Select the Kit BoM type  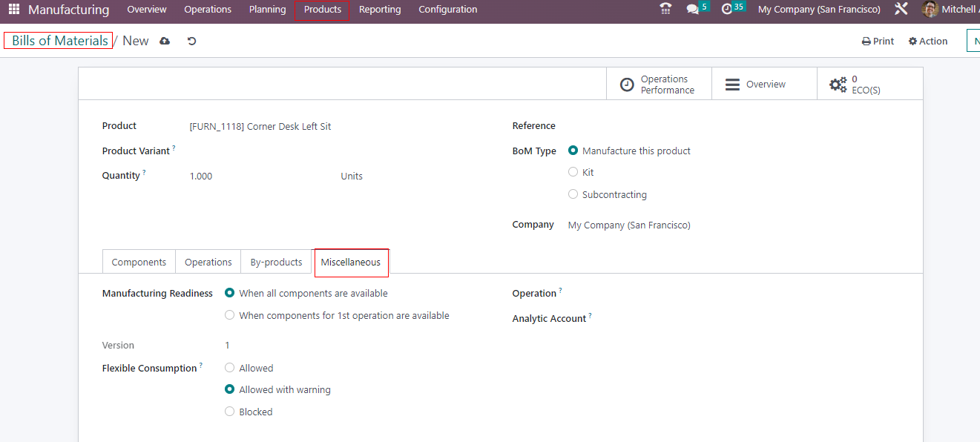click(x=573, y=172)
